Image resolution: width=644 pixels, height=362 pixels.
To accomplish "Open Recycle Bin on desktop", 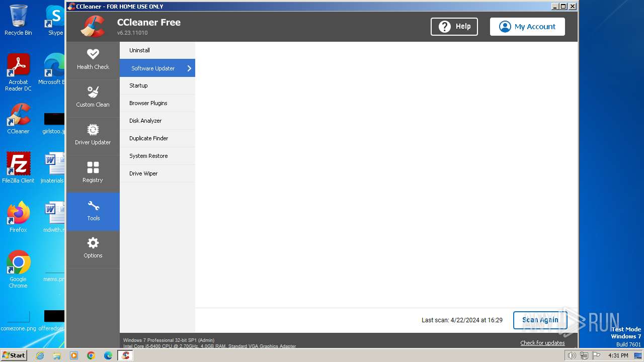I will tap(18, 20).
